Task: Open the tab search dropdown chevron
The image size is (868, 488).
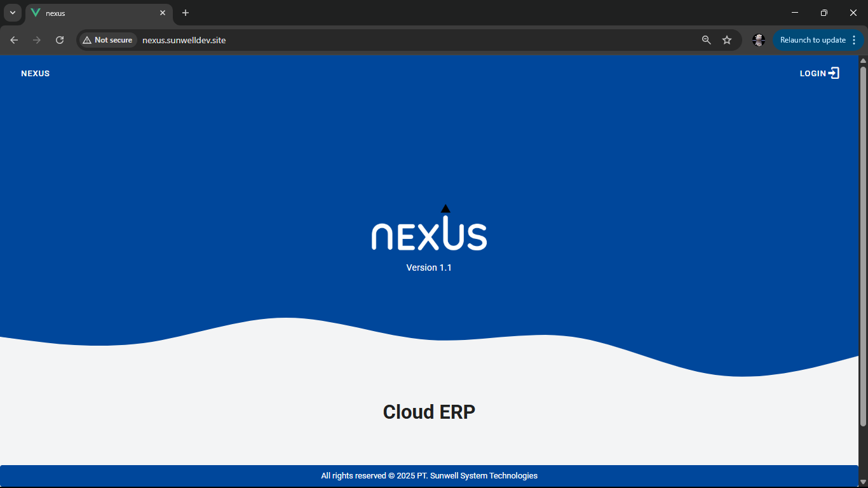Action: click(x=12, y=13)
